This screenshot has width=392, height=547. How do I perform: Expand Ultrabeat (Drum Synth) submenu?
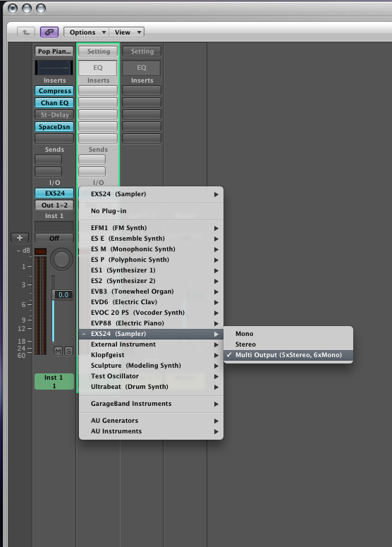(x=151, y=387)
